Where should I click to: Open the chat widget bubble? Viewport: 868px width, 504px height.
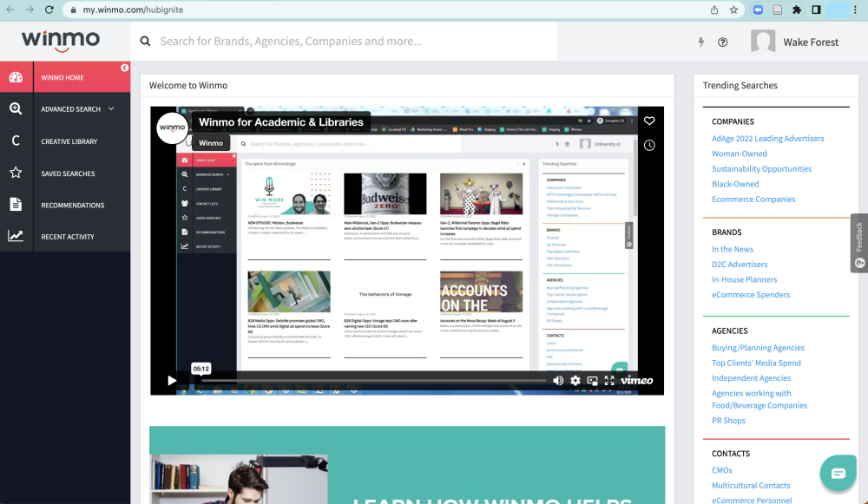point(838,473)
